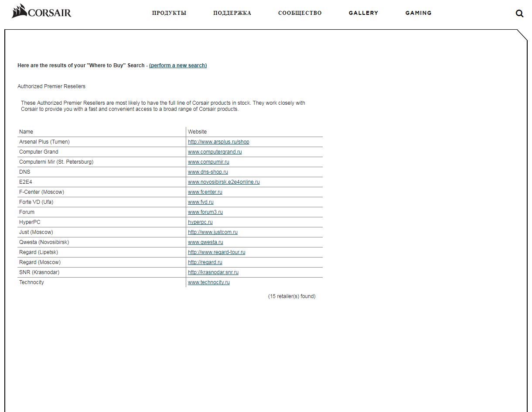Click the Authorized Premier Resellers heading
The image size is (532, 412).
coord(51,86)
